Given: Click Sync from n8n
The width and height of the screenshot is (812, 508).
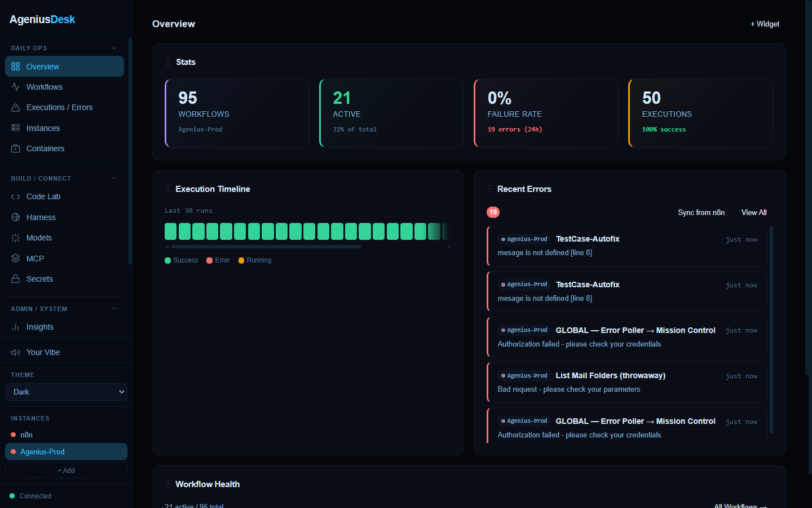Looking at the screenshot, I should pyautogui.click(x=701, y=212).
